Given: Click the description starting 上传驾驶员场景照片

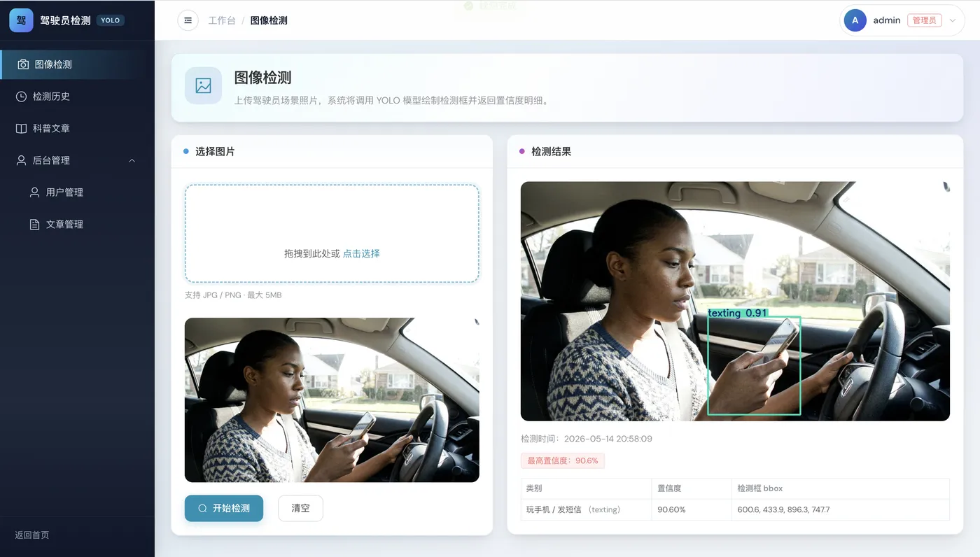Looking at the screenshot, I should (x=393, y=100).
